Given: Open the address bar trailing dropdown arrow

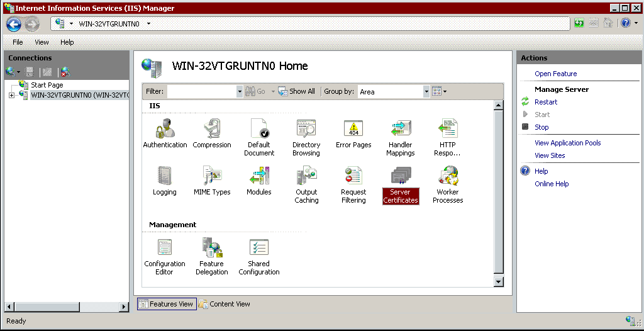Looking at the screenshot, I should 148,24.
